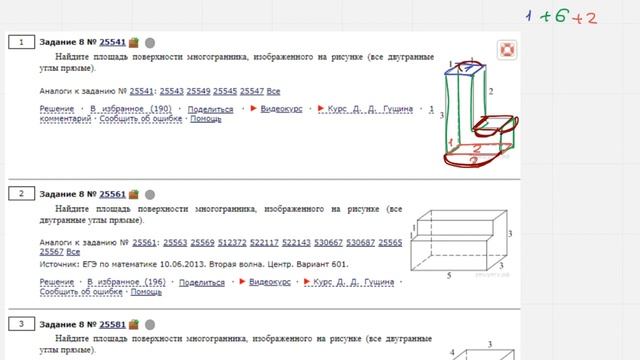Click 25561 link in the 'Аналоги к заданию' line

point(144,242)
